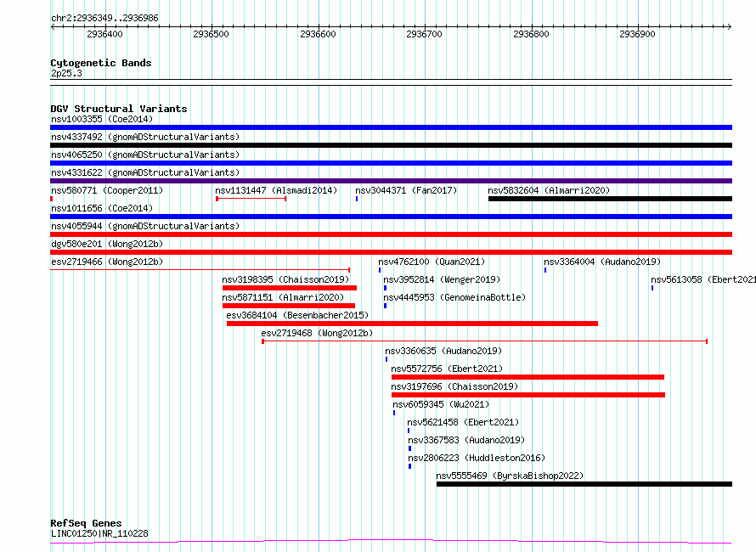Select the blue bar for nsv1003355
Screen dimensions: 756x552
point(391,127)
